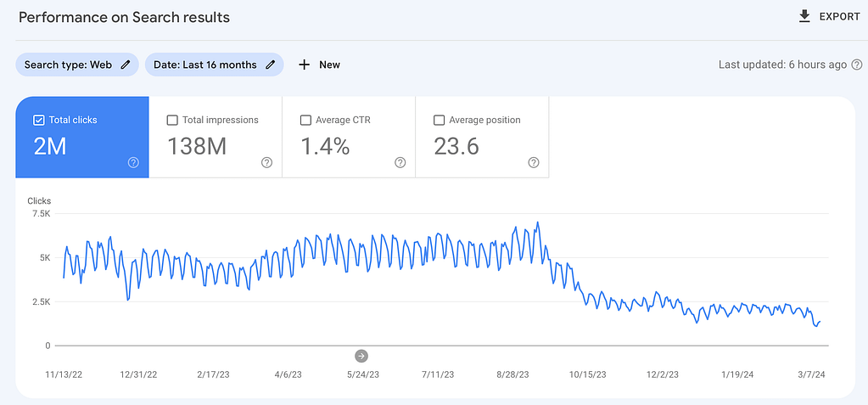Enable the Total impressions checkbox
Image resolution: width=868 pixels, height=405 pixels.
172,121
